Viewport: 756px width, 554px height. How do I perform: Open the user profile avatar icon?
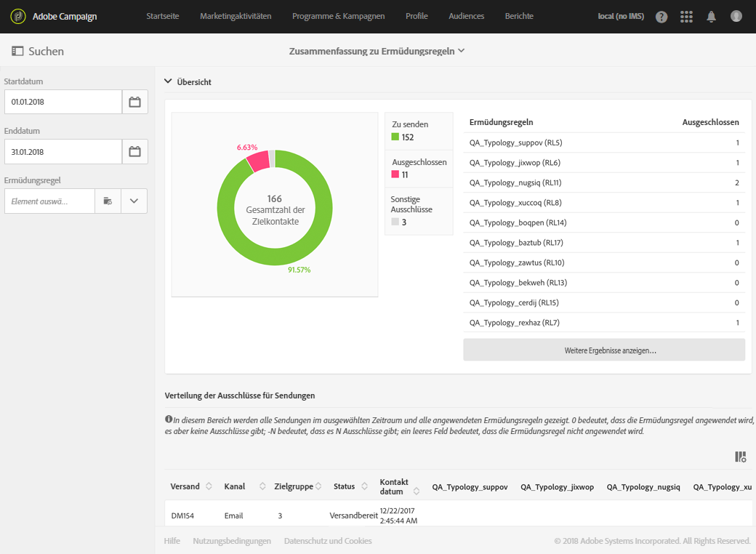coord(736,17)
